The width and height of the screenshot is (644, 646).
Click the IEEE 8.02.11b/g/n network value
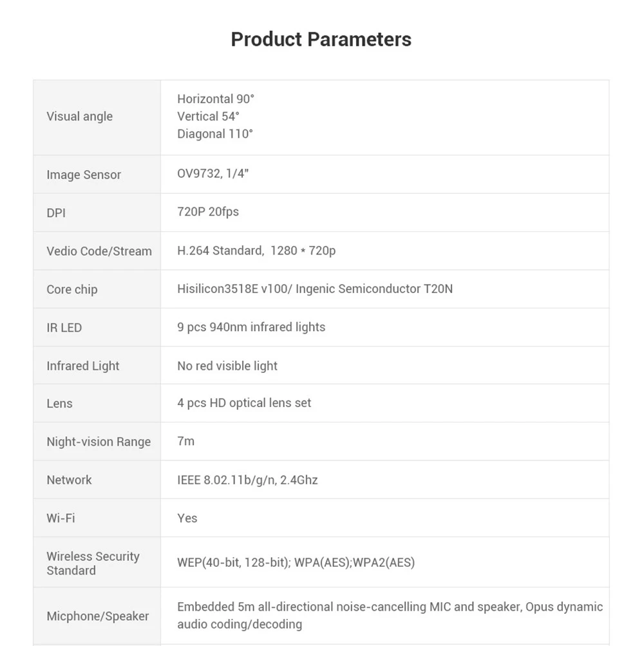pyautogui.click(x=247, y=480)
